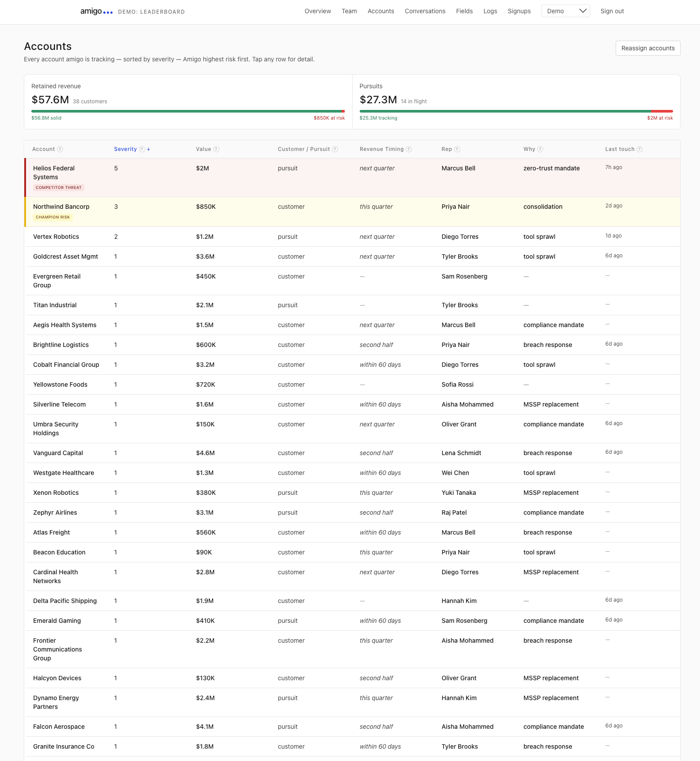Click the Revenue Timing help icon
This screenshot has height=761, width=700.
(409, 149)
